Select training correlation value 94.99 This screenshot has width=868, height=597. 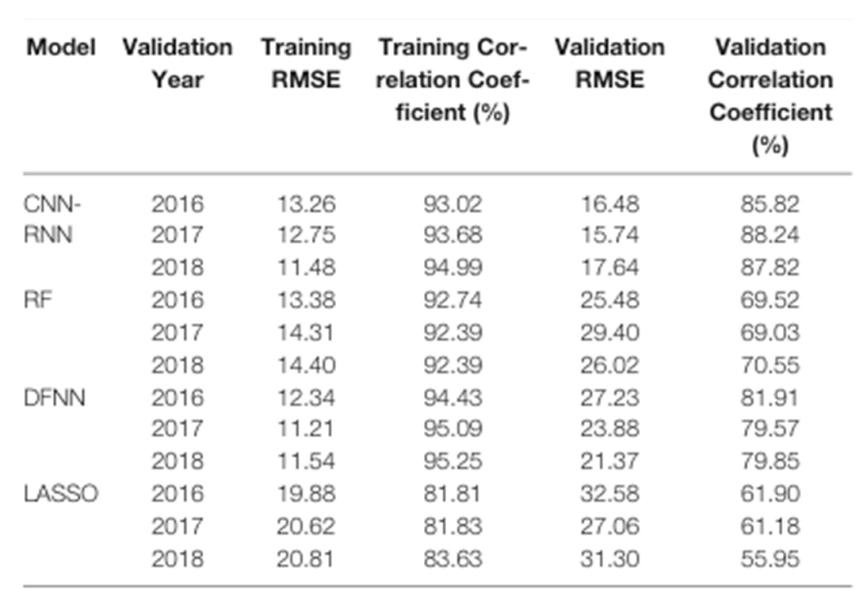(x=453, y=267)
